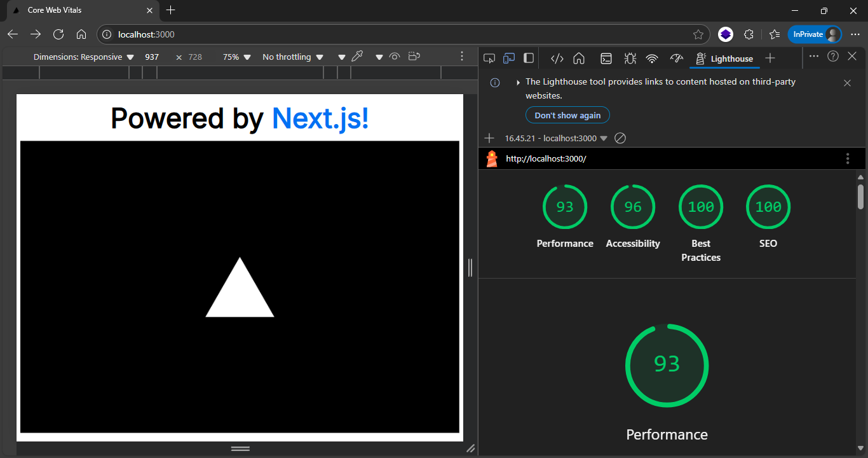Click the InPrivate profile button

click(815, 34)
